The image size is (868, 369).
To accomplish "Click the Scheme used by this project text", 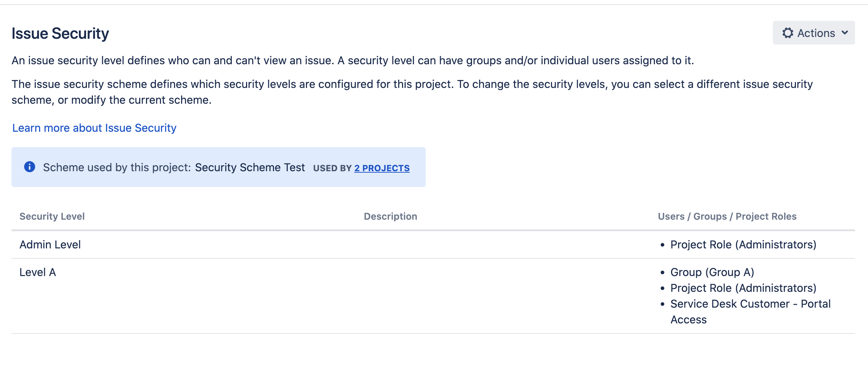I will [x=117, y=168].
